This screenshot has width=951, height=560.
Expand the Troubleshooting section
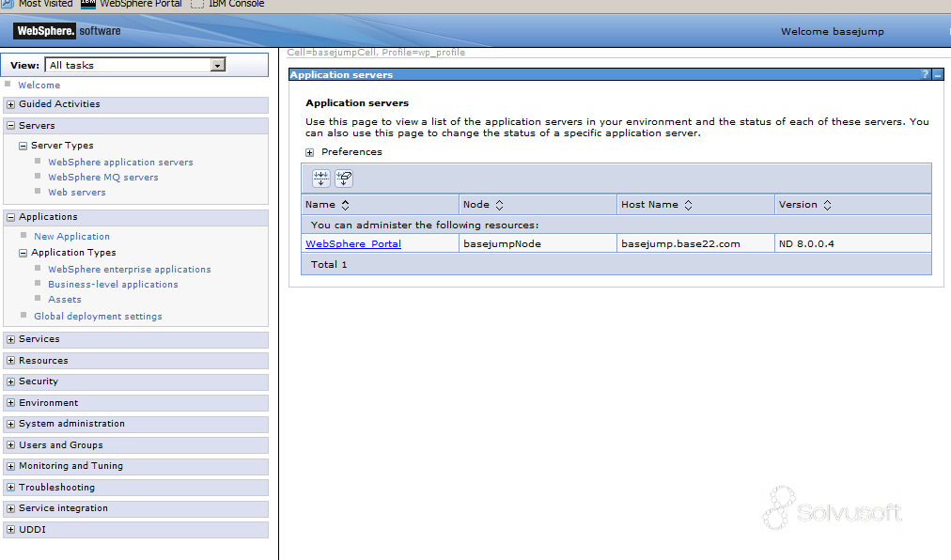[x=11, y=488]
